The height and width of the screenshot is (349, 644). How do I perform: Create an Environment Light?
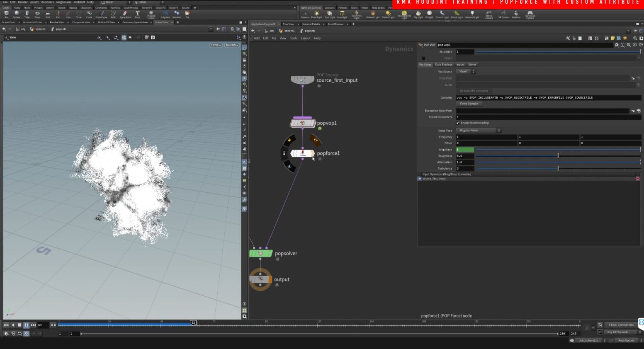pyautogui.click(x=403, y=14)
